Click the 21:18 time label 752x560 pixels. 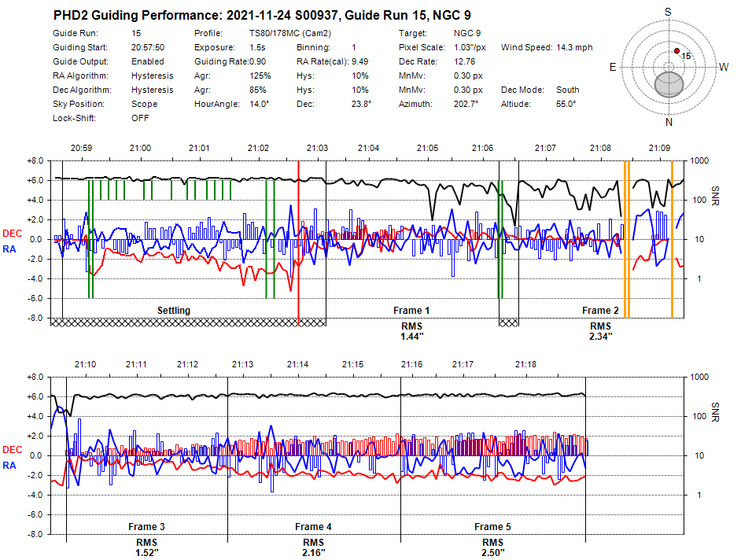click(525, 364)
